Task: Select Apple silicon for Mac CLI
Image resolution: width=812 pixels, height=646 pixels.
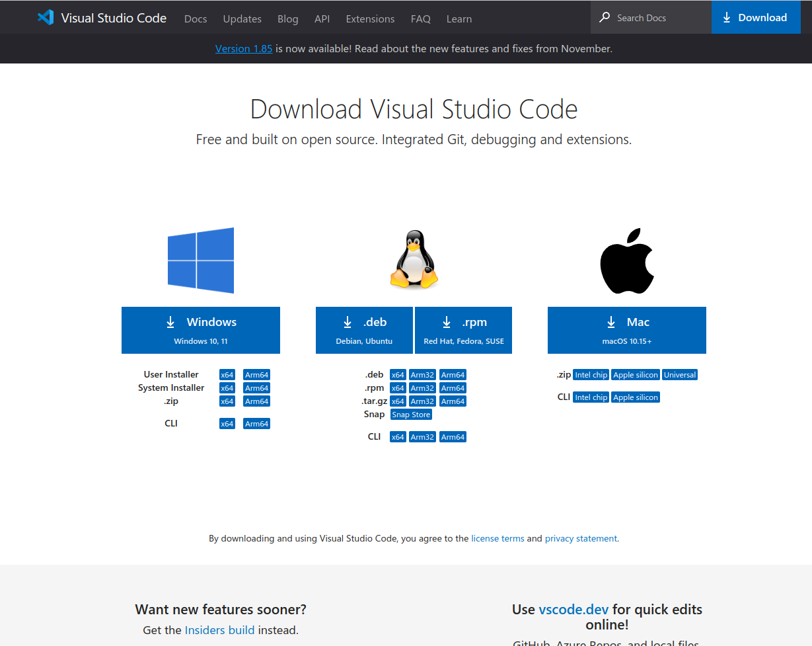Action: click(636, 397)
